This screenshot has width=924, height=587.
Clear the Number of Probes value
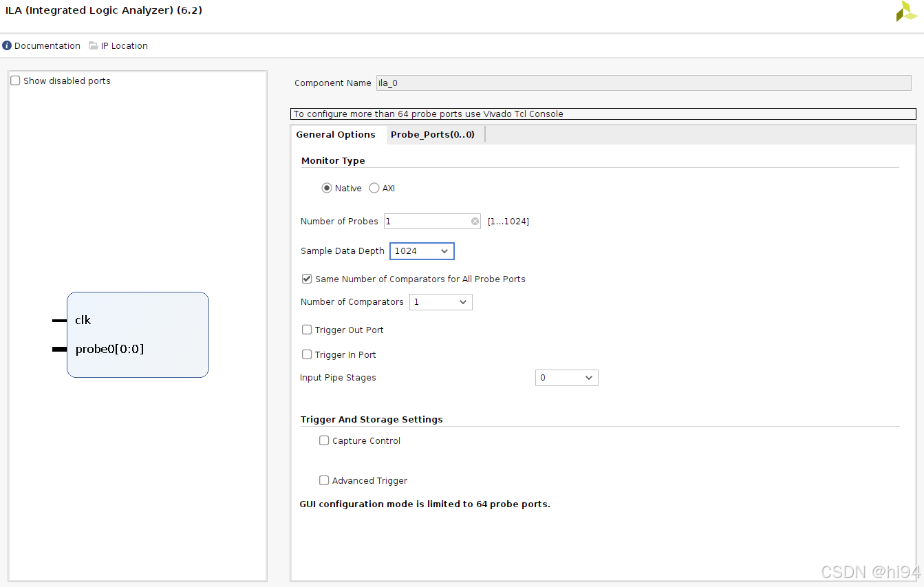(x=475, y=222)
